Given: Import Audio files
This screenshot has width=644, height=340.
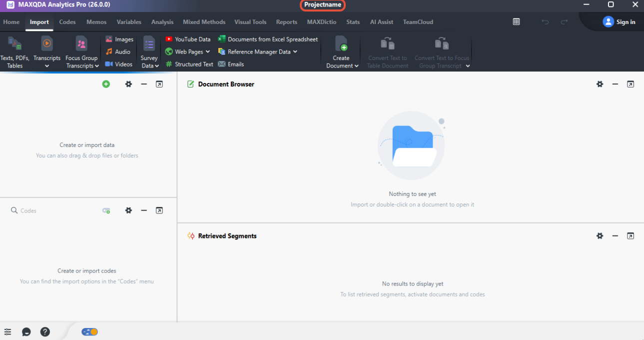Looking at the screenshot, I should 118,52.
